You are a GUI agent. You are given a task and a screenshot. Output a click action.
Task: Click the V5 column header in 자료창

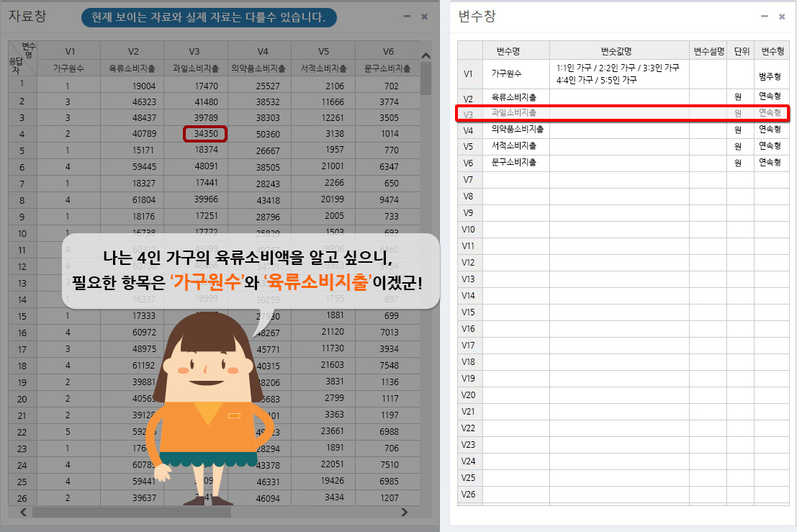[x=323, y=51]
